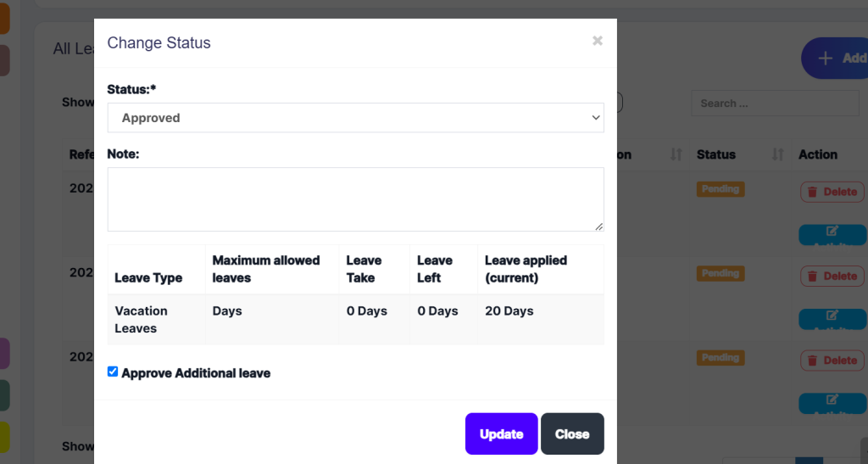Click the trash icon in the second row's Delete button

click(812, 276)
